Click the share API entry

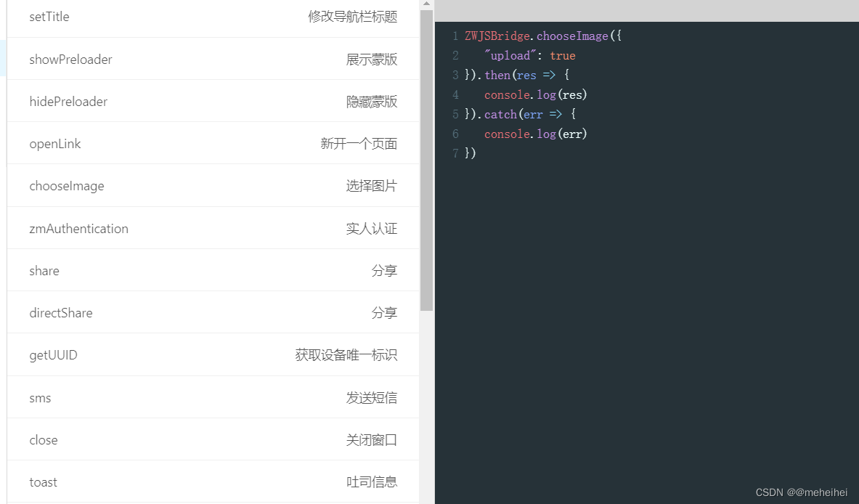click(213, 271)
